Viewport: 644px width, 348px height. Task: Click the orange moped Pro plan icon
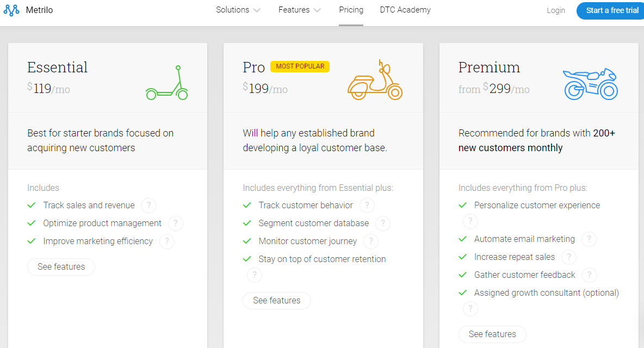pos(375,80)
